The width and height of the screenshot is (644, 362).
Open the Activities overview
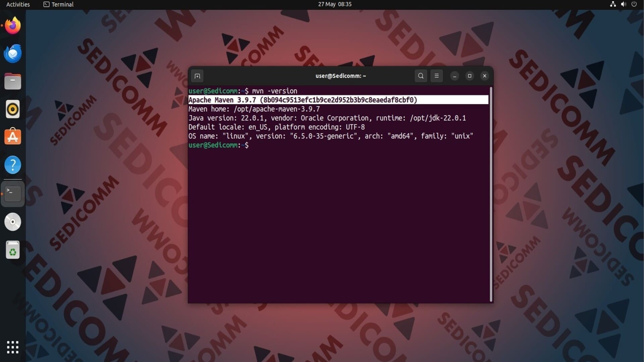[x=18, y=4]
